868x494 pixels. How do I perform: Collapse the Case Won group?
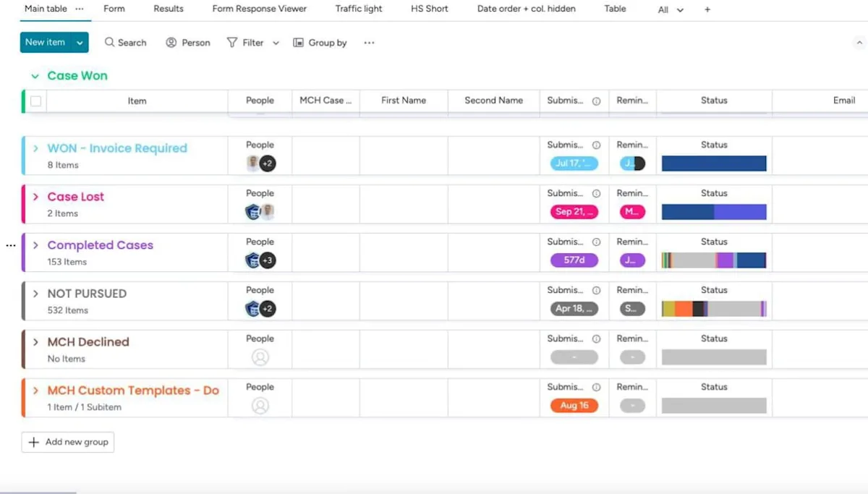pyautogui.click(x=35, y=76)
